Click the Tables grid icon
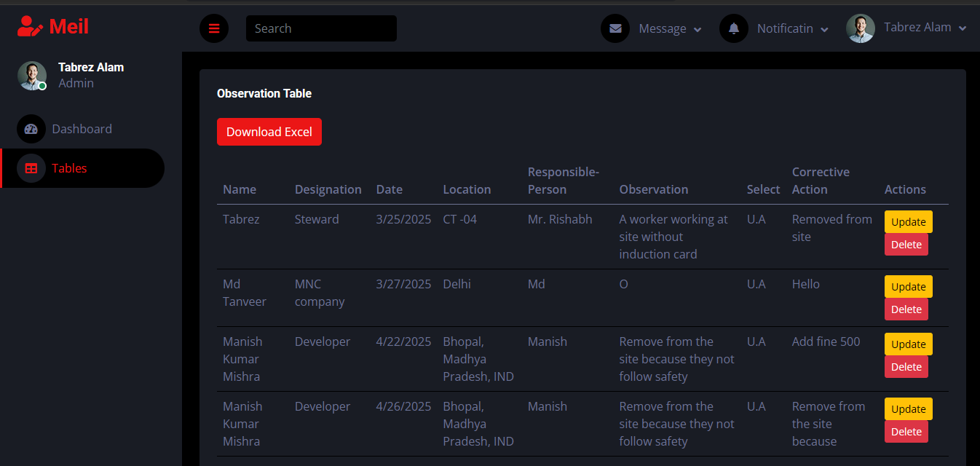The height and width of the screenshot is (466, 980). point(31,168)
